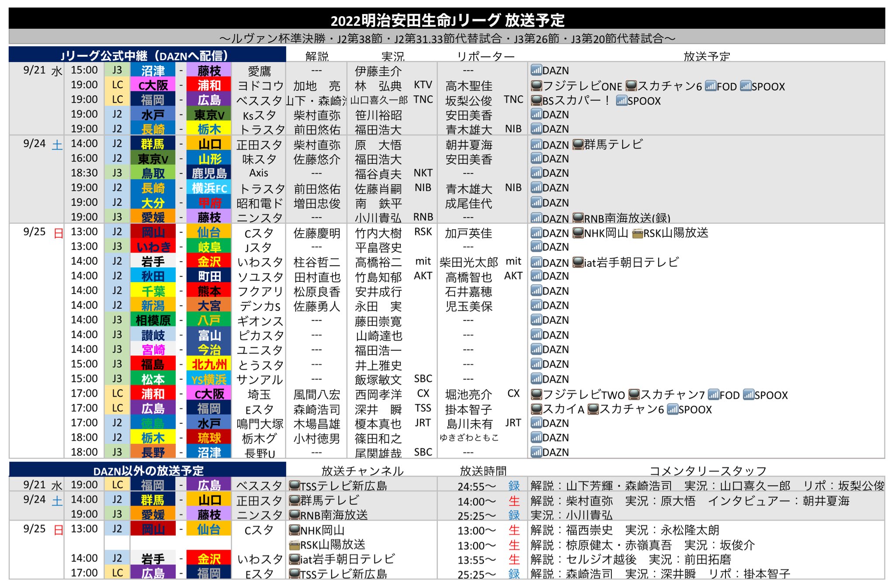This screenshot has width=895, height=588.
Task: Click the analyst name 佐藤慶明
Action: pyautogui.click(x=317, y=233)
